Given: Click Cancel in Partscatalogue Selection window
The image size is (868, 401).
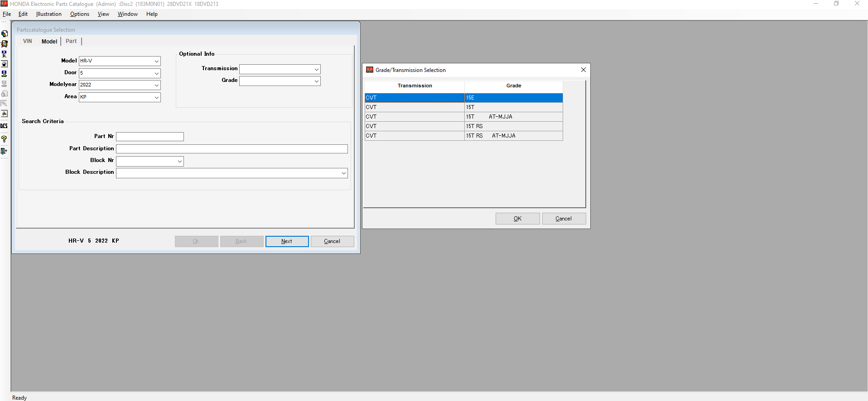Looking at the screenshot, I should click(333, 241).
